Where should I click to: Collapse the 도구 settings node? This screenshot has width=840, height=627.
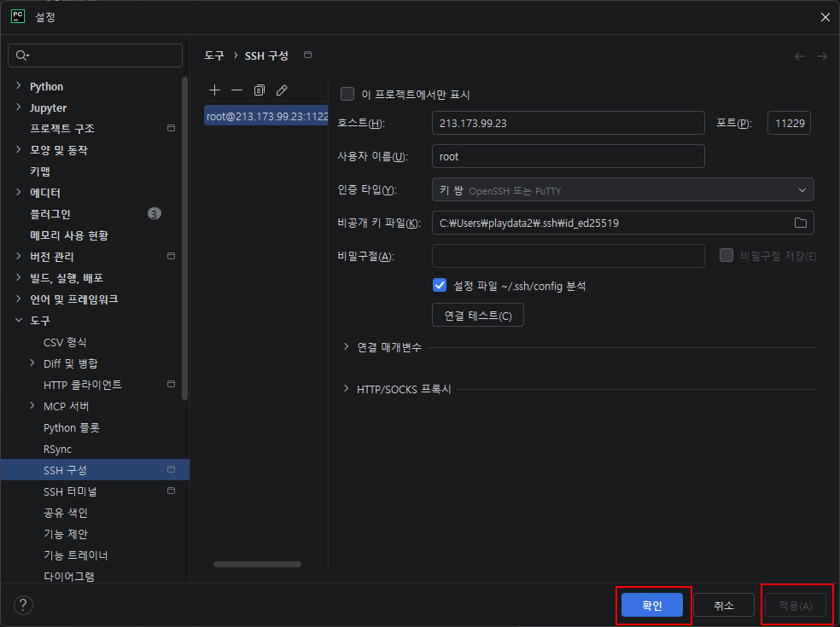click(x=19, y=320)
